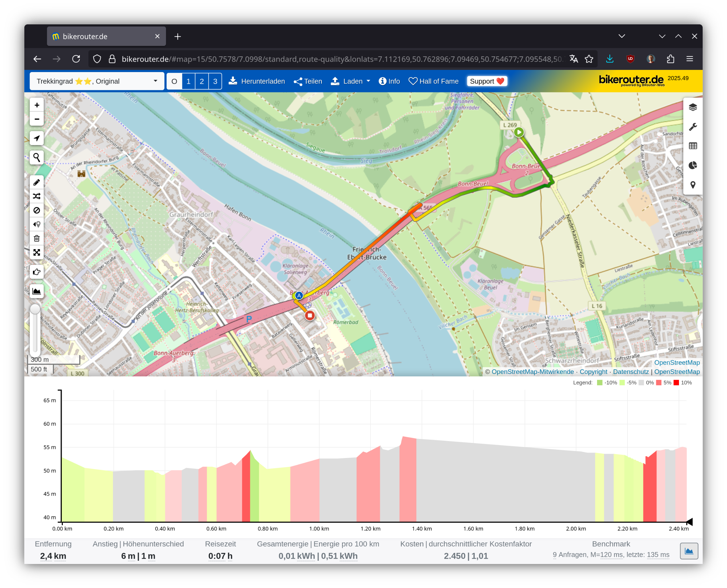The image size is (727, 588).
Task: Open the browser hamburger menu
Action: click(690, 59)
